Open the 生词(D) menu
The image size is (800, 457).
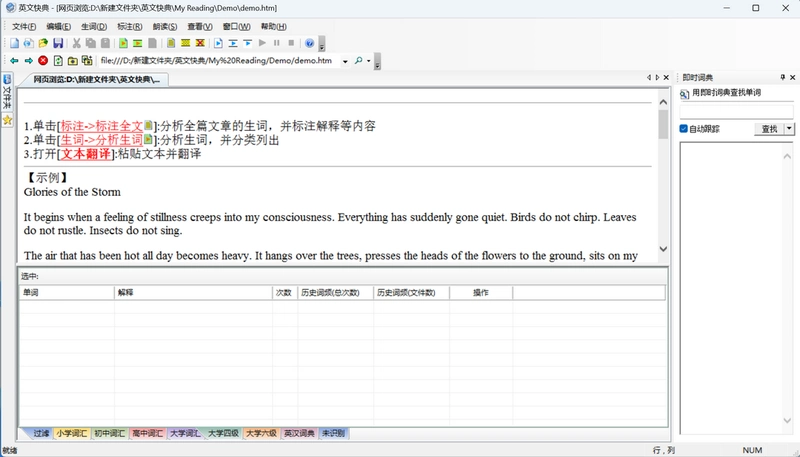point(94,27)
